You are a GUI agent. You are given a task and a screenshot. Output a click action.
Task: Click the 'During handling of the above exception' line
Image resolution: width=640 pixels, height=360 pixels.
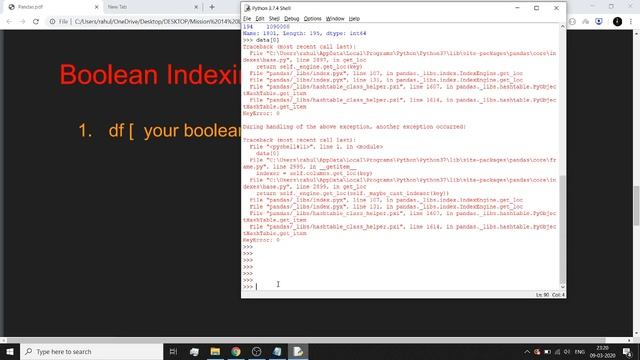(x=354, y=127)
